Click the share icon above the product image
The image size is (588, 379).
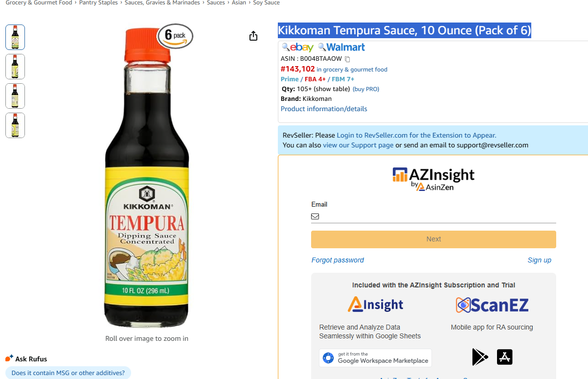click(253, 36)
